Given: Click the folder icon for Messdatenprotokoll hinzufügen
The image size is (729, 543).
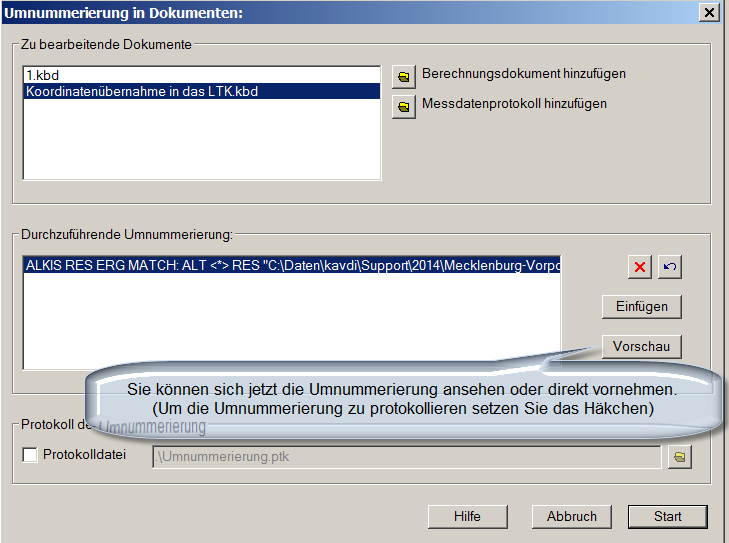Looking at the screenshot, I should coord(404,106).
